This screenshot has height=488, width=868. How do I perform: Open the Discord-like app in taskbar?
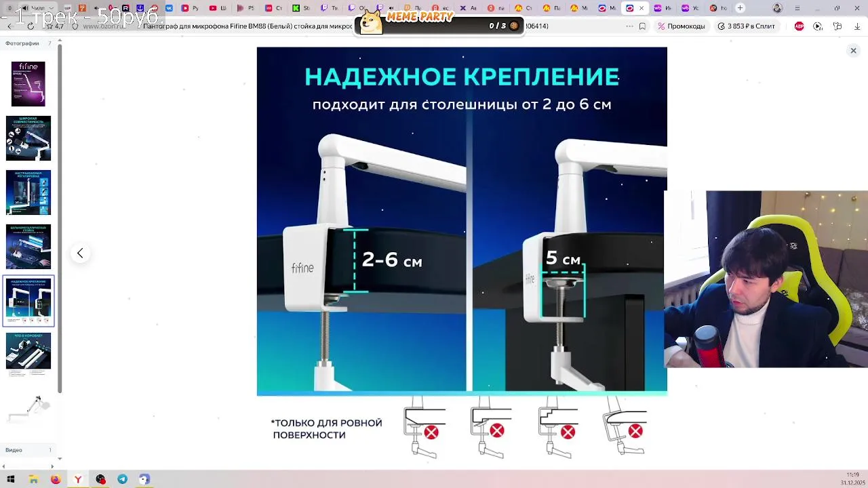144,479
